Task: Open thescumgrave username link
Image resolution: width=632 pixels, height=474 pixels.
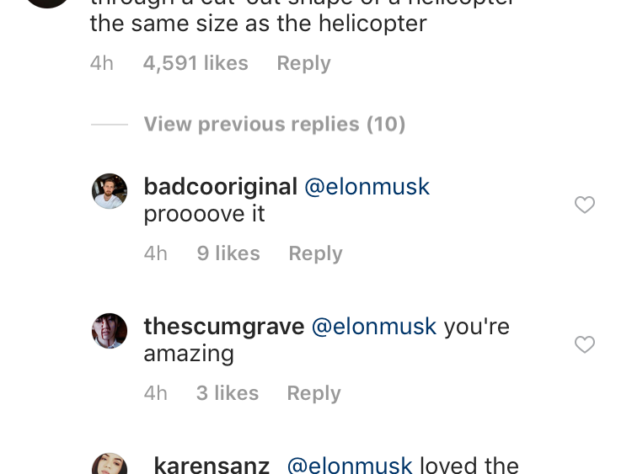Action: tap(224, 326)
